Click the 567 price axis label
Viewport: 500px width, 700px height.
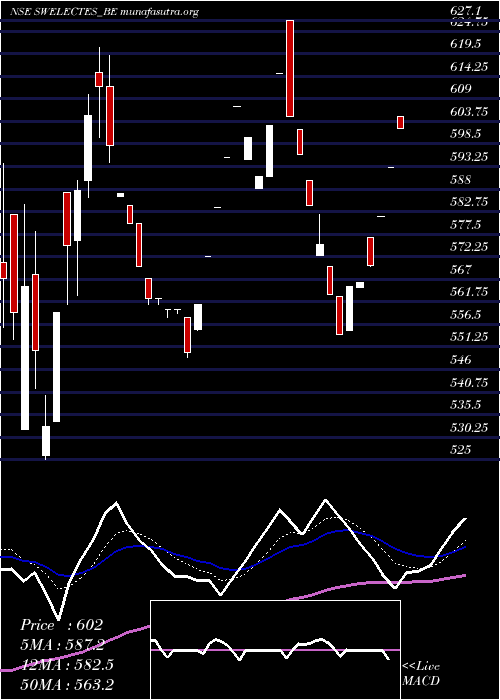coord(461,270)
